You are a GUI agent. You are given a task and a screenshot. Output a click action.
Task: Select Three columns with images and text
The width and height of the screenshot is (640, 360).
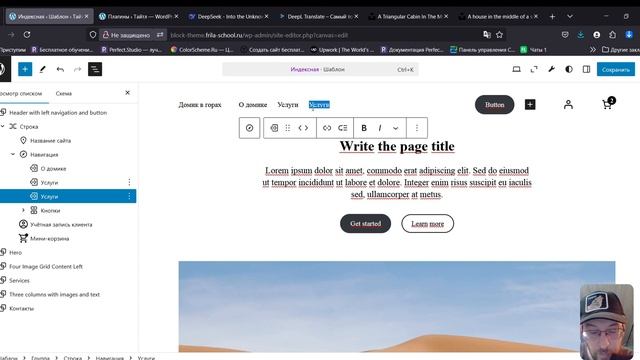(54, 294)
